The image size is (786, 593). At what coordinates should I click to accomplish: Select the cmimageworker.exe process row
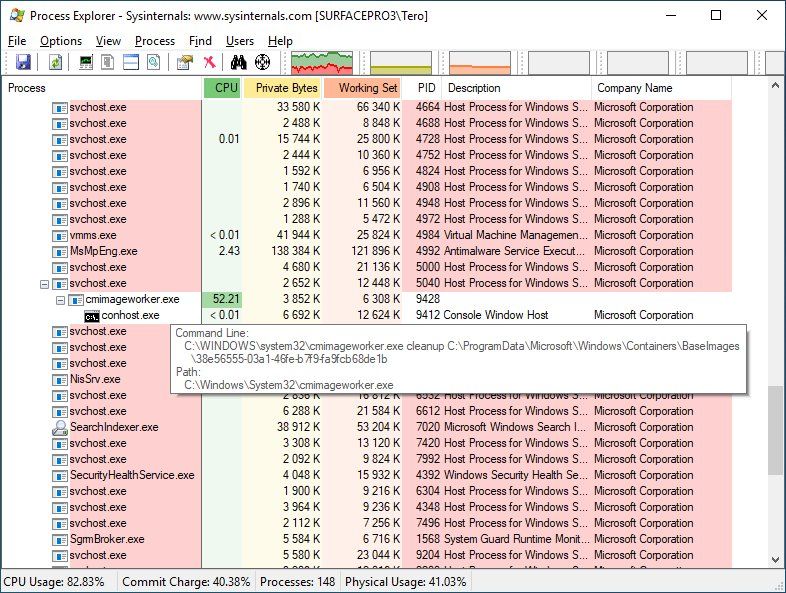[x=367, y=299]
